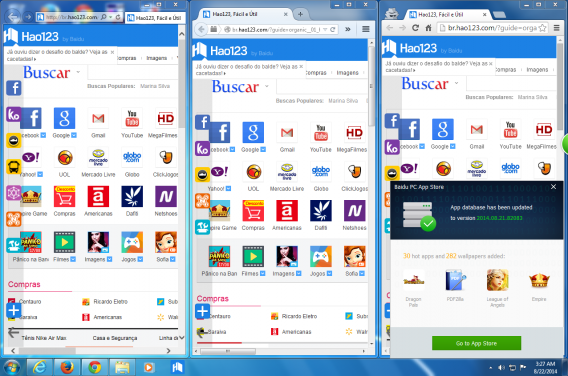Expand Filmes dropdown arrow in Firefox window
Viewport: 568px width, 376px height.
(263, 273)
